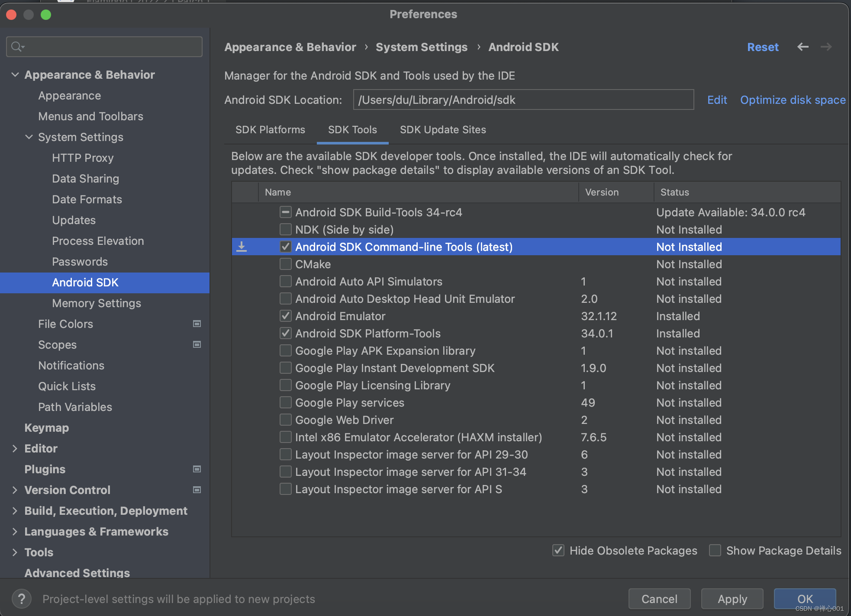
Task: Click the back navigation arrow icon
Action: coord(803,46)
